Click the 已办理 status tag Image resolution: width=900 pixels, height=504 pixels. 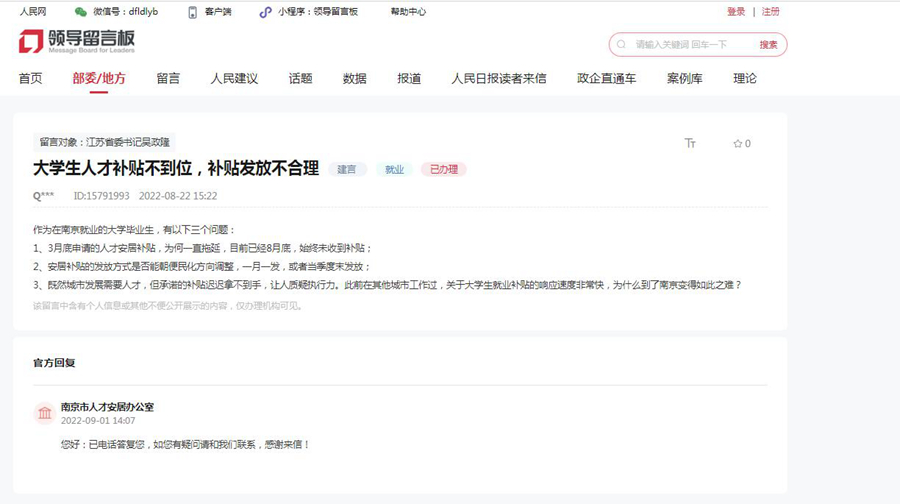pos(443,170)
